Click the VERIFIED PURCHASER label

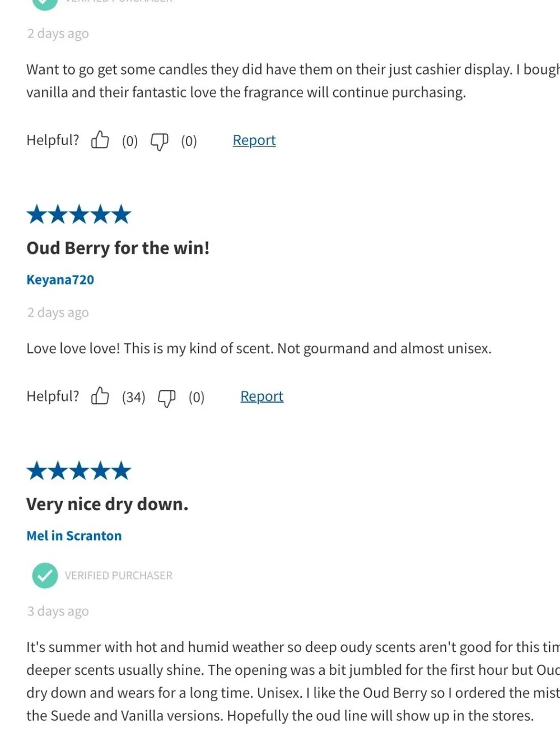(x=118, y=576)
